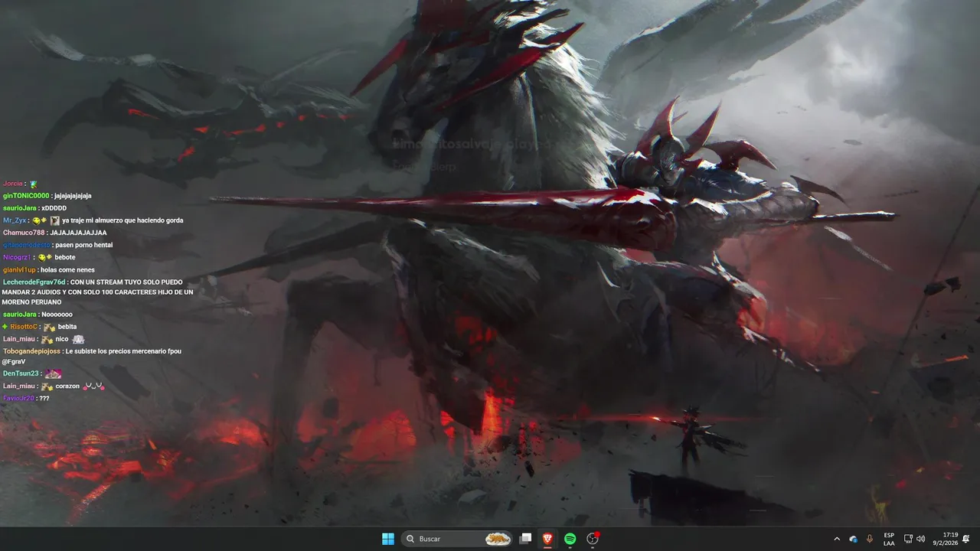This screenshot has width=980, height=551.
Task: Click the microphone in-use tray icon
Action: 870,539
